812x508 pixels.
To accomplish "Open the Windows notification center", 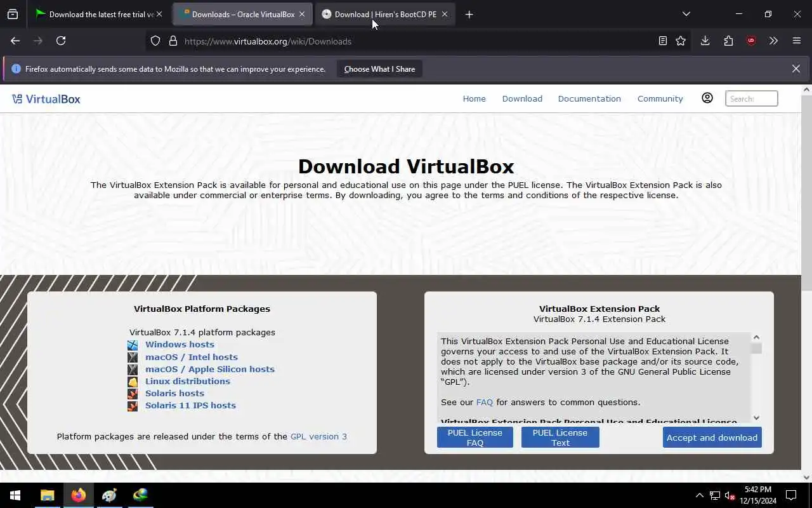I will tap(791, 495).
